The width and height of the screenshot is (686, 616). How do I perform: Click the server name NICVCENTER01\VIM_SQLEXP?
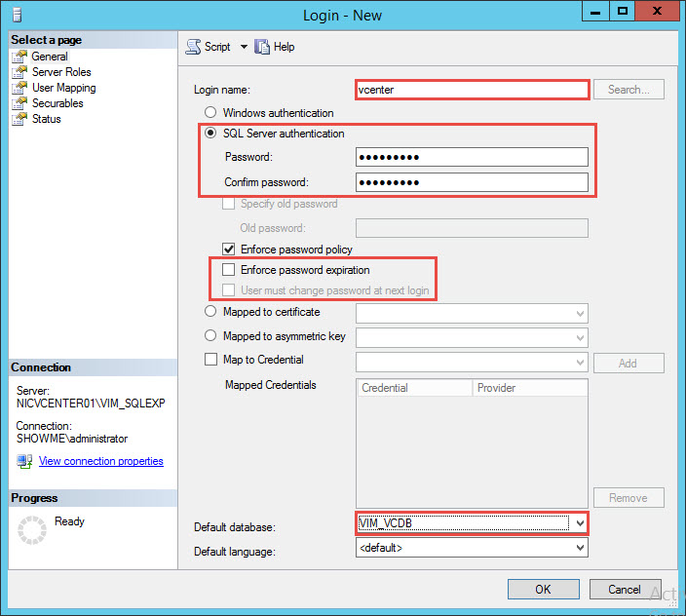click(91, 404)
